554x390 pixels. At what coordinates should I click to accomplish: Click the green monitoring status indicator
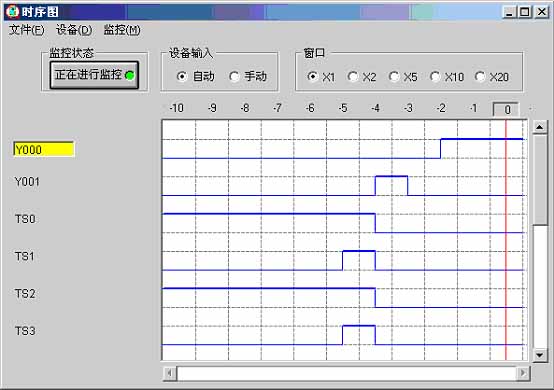click(x=130, y=75)
